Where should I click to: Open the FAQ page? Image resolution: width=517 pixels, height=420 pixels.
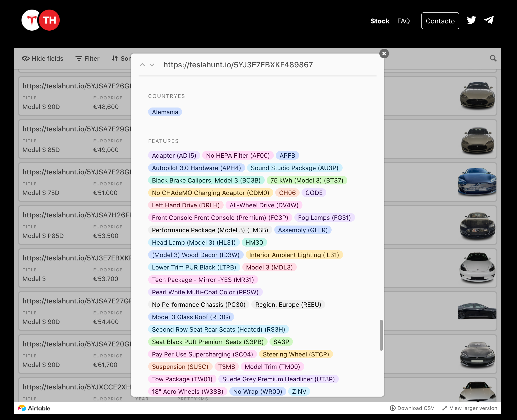click(403, 21)
